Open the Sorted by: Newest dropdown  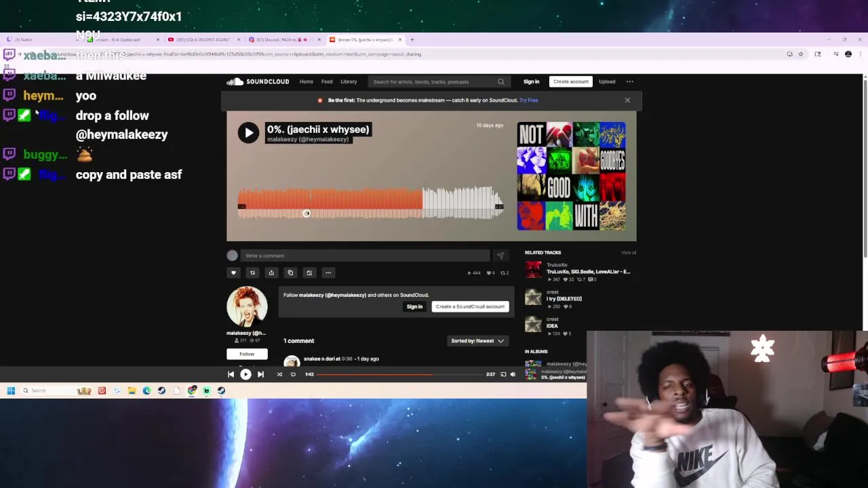point(477,341)
